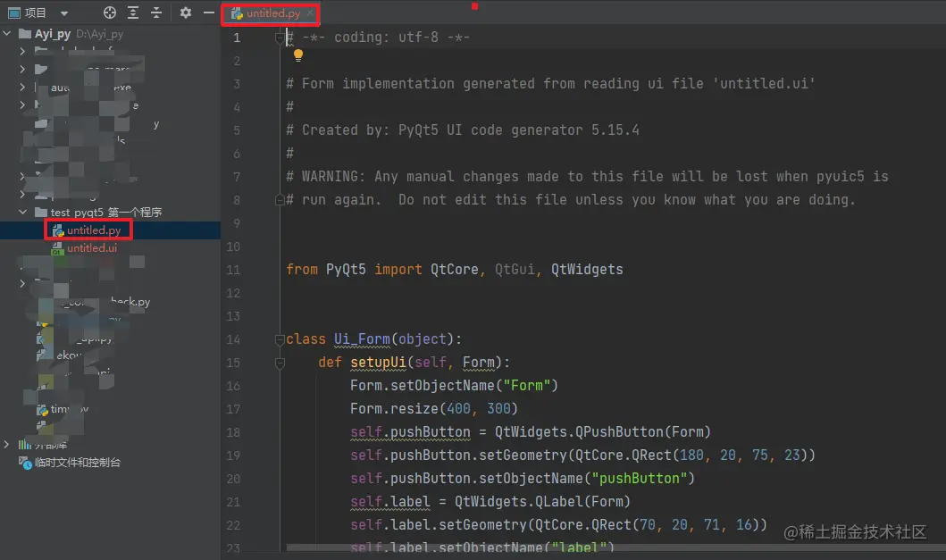946x560 pixels.
Task: Click QLabel(Form) on line 21
Action: pyautogui.click(x=582, y=502)
